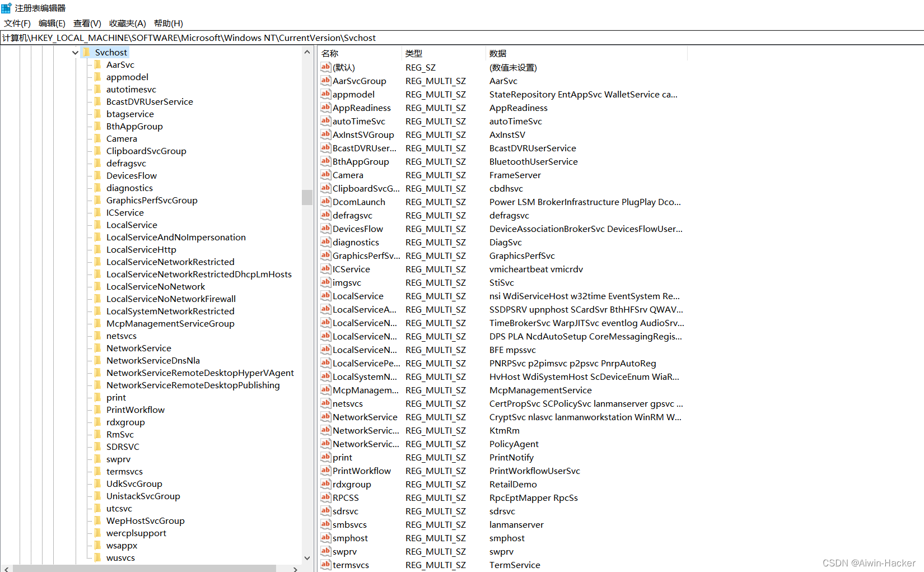Select the netsvcs folder icon in tree
The image size is (924, 572).
(x=99, y=336)
